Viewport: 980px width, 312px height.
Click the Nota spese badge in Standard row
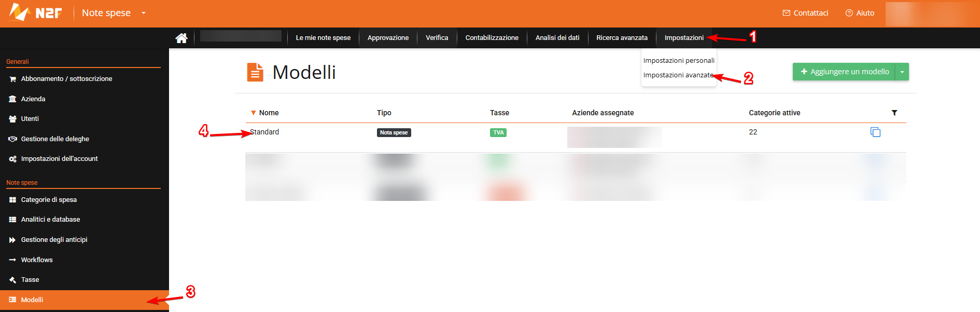pos(394,133)
